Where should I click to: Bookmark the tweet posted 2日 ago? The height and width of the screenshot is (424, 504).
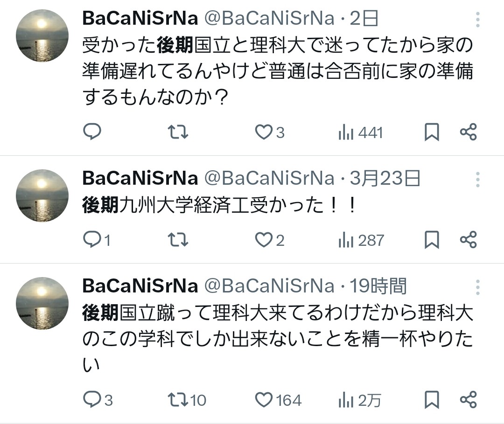coord(432,133)
